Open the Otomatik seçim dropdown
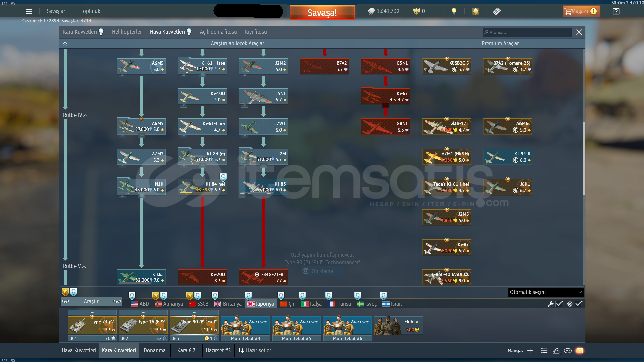Image resolution: width=644 pixels, height=362 pixels. click(546, 292)
